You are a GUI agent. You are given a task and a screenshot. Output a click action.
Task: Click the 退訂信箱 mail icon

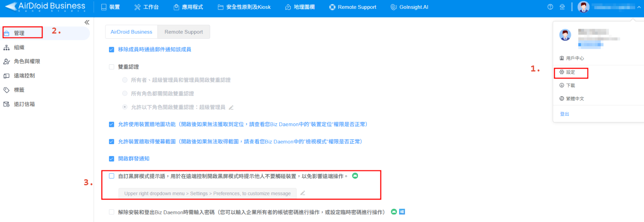[6, 104]
